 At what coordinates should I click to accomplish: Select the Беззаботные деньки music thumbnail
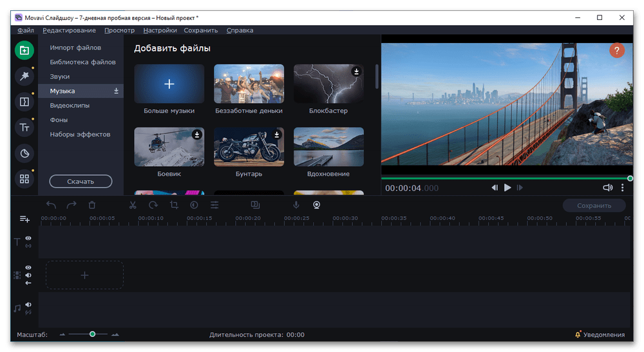click(249, 84)
